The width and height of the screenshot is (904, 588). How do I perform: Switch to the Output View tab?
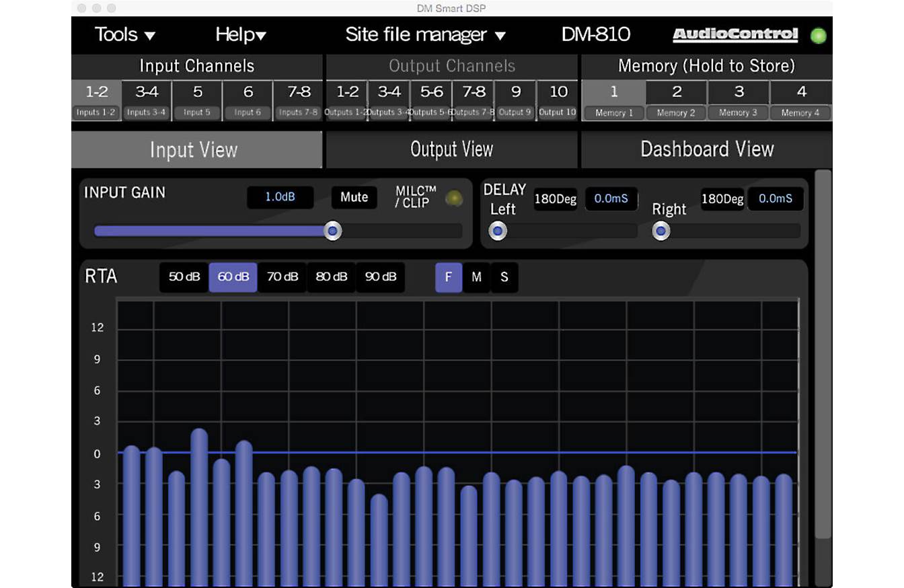pos(451,149)
